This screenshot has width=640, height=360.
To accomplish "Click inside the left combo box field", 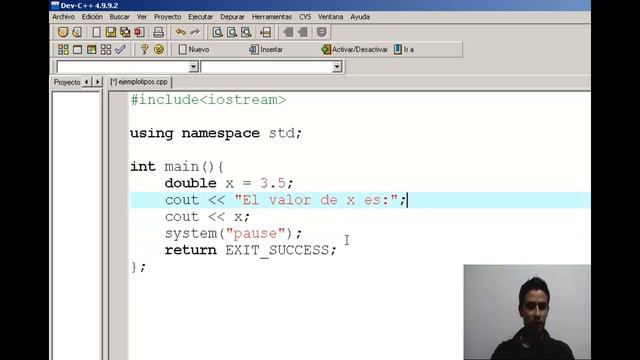I will pos(123,67).
